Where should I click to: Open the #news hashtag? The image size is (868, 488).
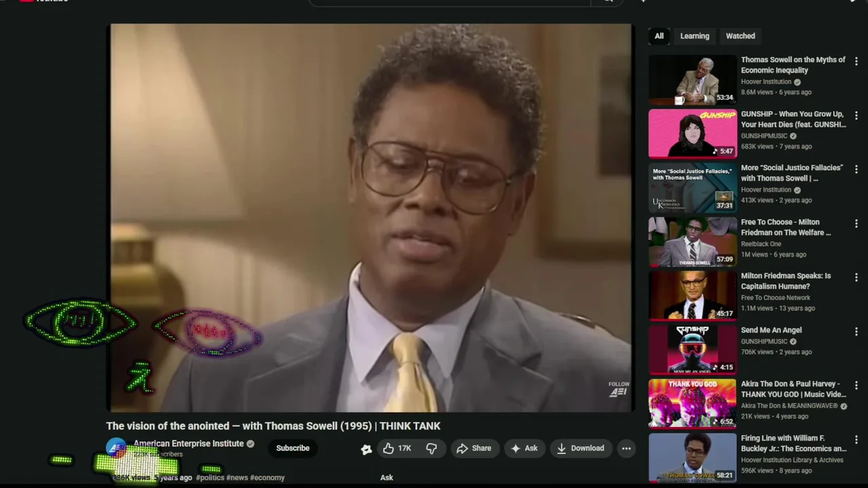pos(237,478)
